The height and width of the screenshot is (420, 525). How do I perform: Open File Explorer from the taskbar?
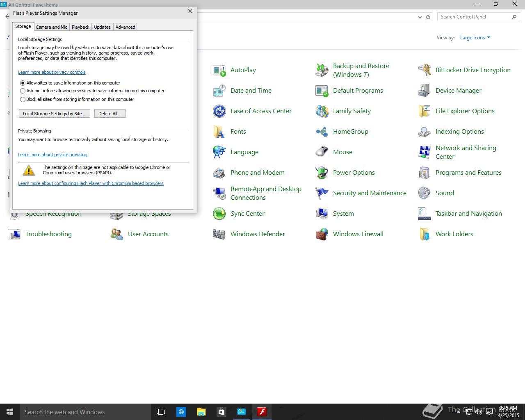[201, 412]
